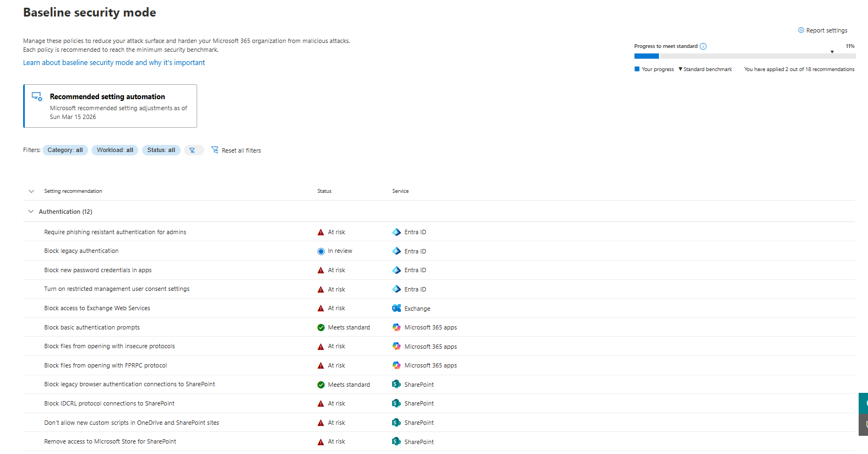The image size is (868, 454).
Task: Collapse the Authentication (12) group
Action: point(31,212)
